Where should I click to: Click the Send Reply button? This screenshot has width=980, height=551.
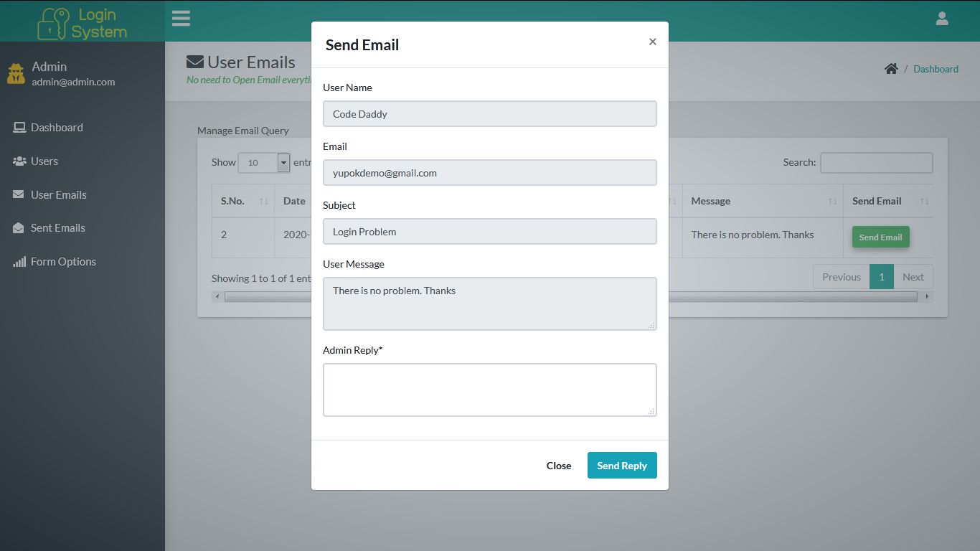point(621,465)
